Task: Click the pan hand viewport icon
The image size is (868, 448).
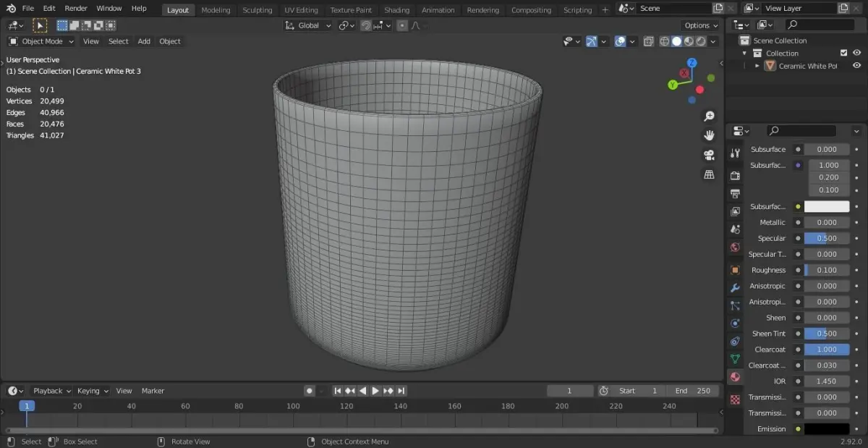Action: (x=709, y=135)
